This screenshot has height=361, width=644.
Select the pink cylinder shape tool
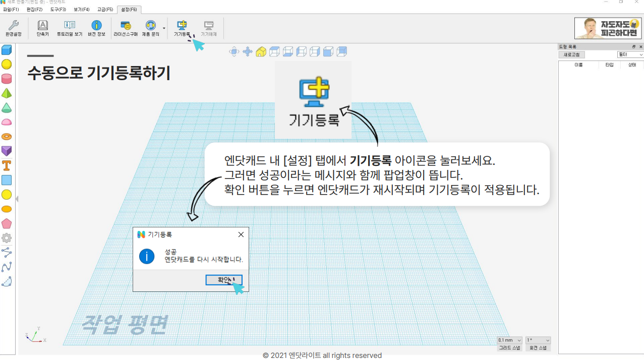tap(7, 79)
